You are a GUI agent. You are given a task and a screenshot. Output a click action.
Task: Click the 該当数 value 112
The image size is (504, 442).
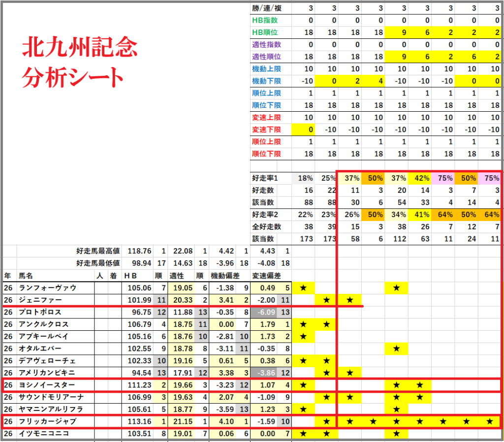pos(400,239)
